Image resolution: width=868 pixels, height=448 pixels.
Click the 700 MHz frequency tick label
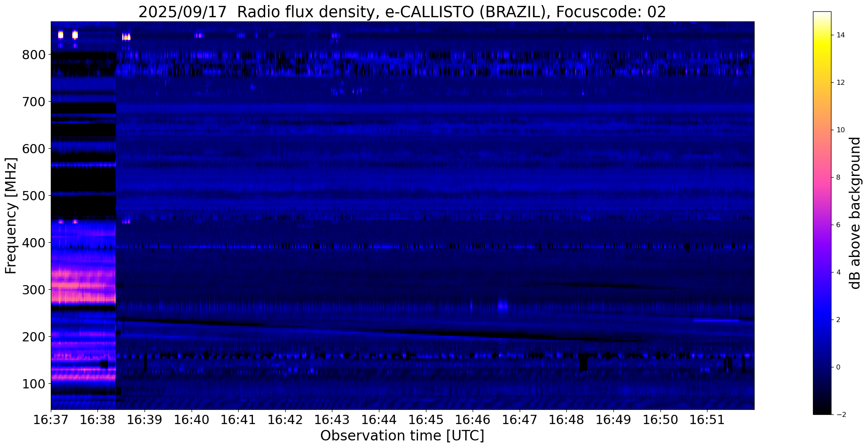click(x=34, y=102)
